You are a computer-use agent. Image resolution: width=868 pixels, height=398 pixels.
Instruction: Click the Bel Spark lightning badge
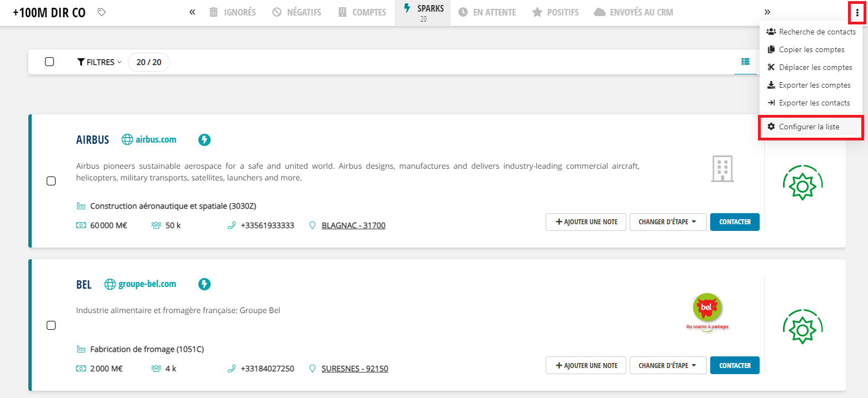204,284
